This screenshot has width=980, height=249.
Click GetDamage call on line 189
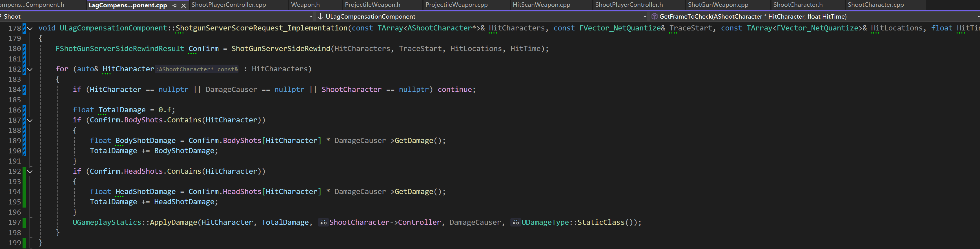[414, 141]
